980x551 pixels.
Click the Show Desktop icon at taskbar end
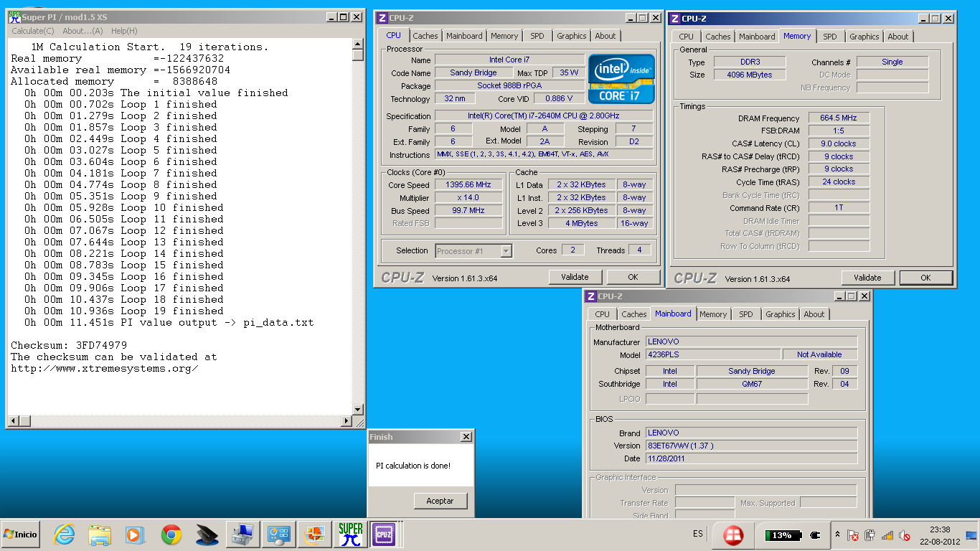click(971, 535)
